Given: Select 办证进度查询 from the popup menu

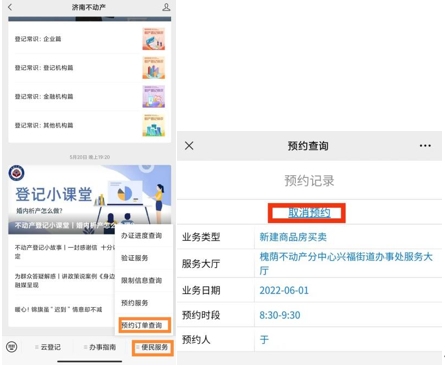Looking at the screenshot, I should tap(141, 236).
